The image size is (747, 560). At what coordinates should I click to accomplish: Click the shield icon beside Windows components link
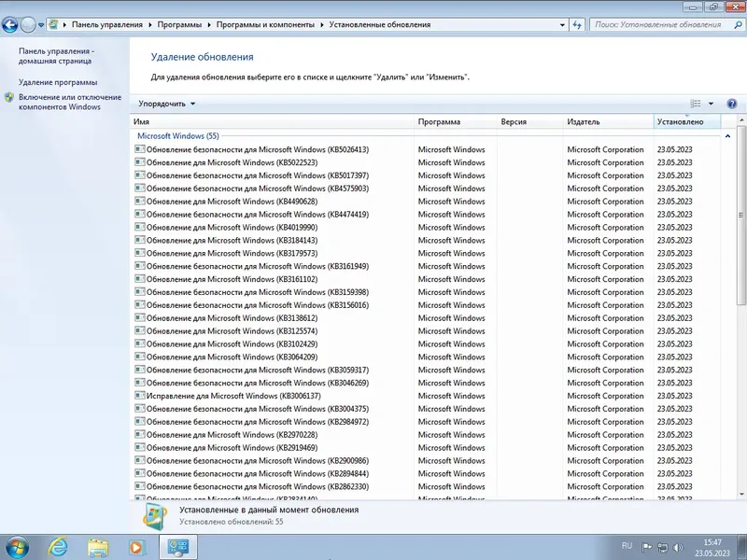9,98
